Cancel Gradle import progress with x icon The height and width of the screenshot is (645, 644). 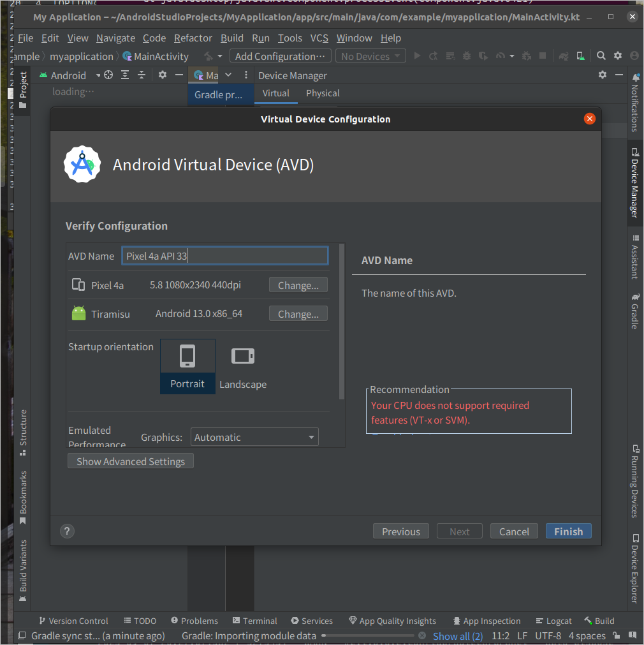click(422, 635)
